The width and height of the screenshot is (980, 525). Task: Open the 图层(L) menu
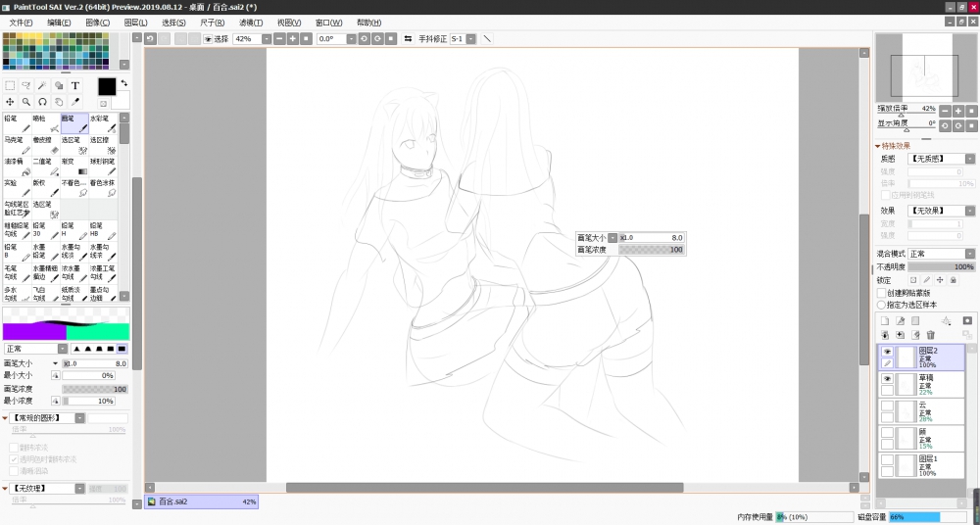click(135, 23)
